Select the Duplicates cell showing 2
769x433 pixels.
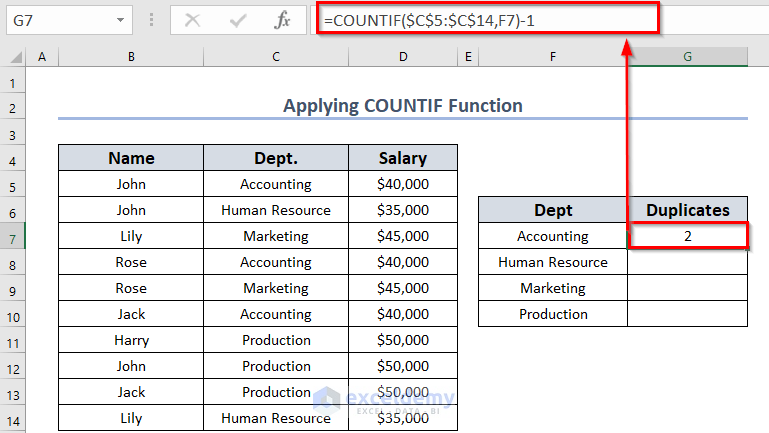(688, 236)
